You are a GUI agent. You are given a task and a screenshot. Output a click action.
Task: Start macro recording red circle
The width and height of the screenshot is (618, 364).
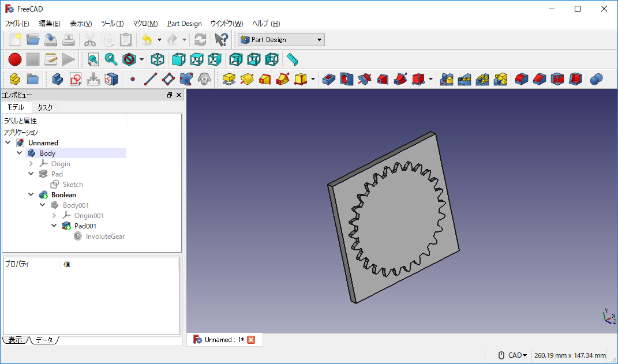coord(14,60)
